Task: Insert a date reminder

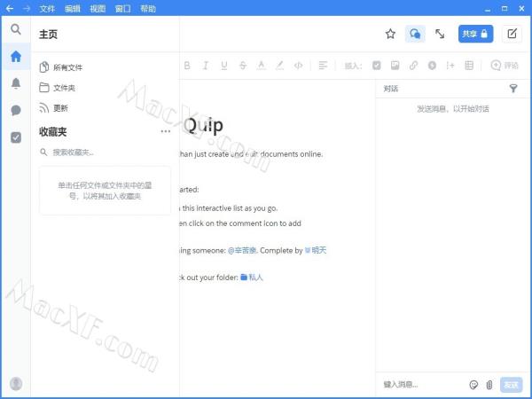Action: (432, 66)
